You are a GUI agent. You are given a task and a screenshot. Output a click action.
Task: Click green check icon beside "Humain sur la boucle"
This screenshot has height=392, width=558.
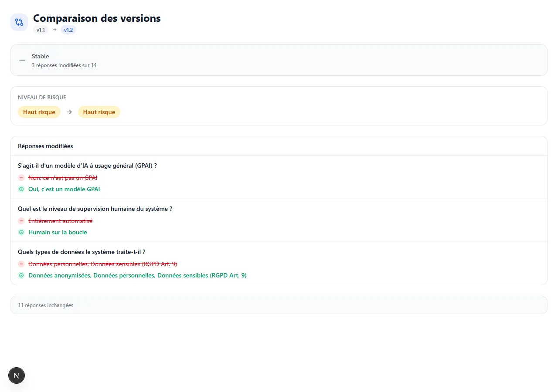[21, 232]
